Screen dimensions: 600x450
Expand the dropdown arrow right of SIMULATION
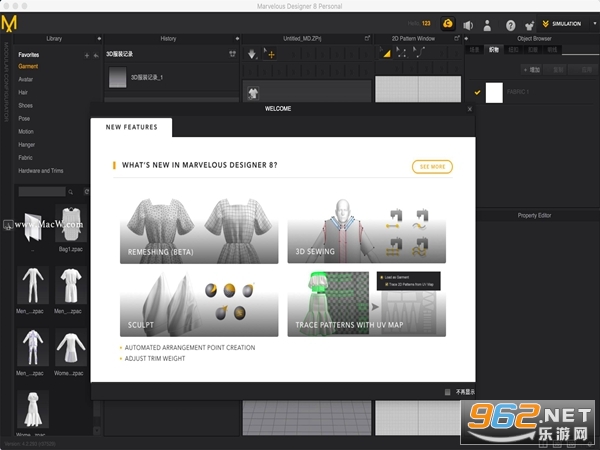(x=595, y=23)
